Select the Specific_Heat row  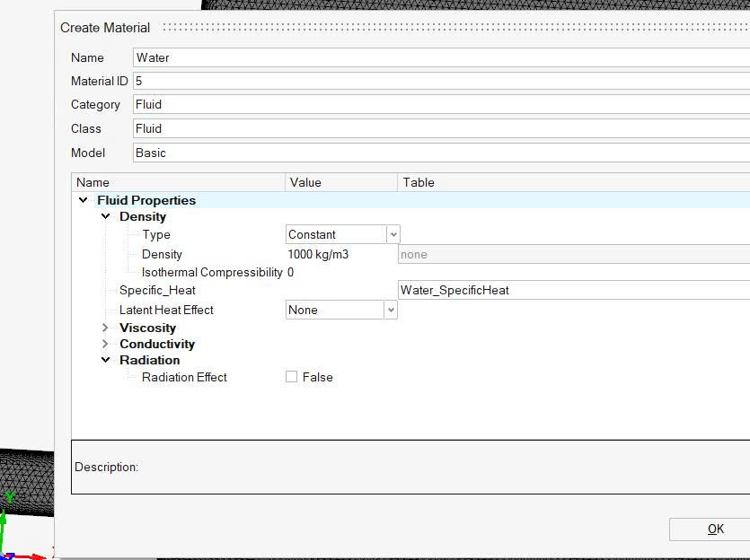click(x=157, y=290)
